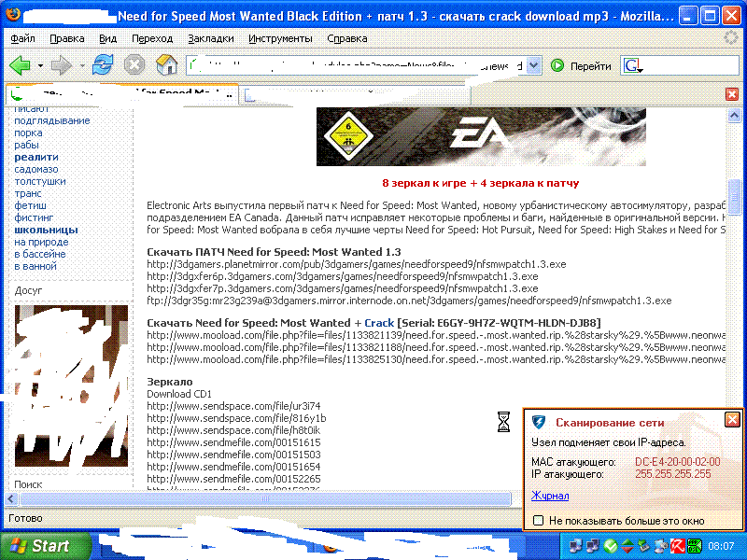Click the green checkmark tray icon

coord(611,546)
